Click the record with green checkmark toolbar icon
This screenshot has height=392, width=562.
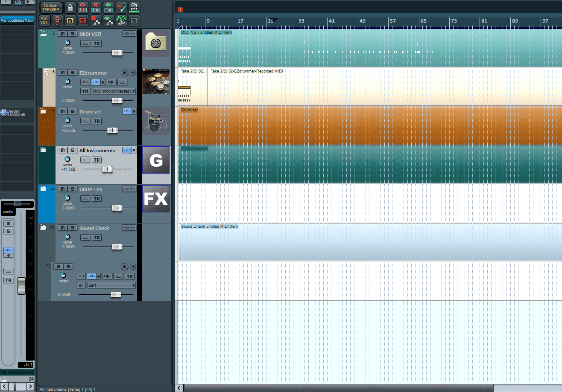[122, 7]
